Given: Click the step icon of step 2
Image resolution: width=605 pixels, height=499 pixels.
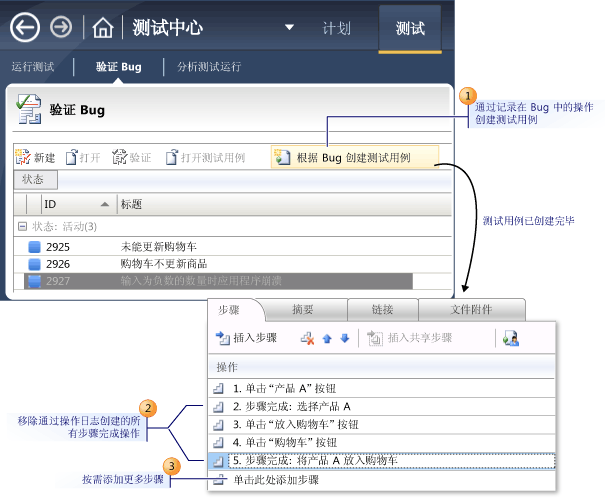Looking at the screenshot, I should pos(218,406).
